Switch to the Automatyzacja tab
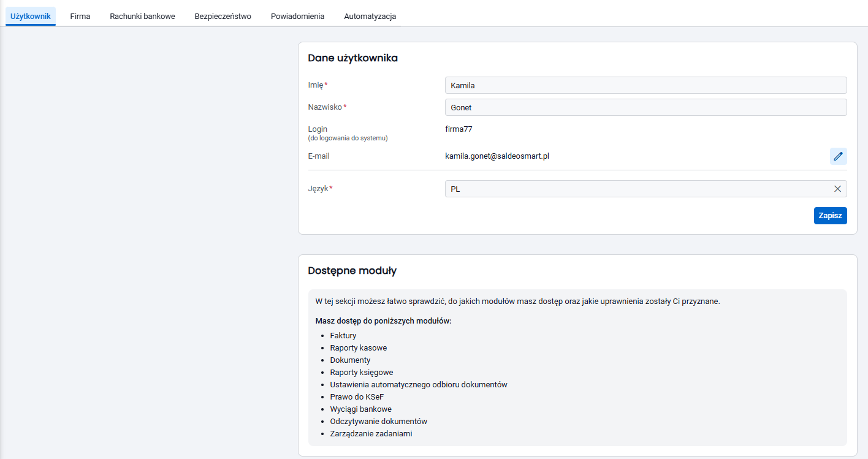Screen dimensions: 868x459 click(x=370, y=17)
